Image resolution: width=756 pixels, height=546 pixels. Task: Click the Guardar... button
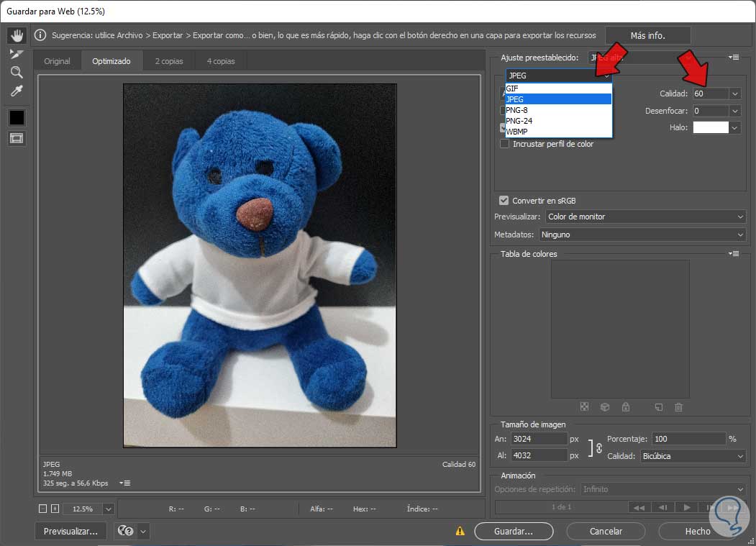pos(514,531)
